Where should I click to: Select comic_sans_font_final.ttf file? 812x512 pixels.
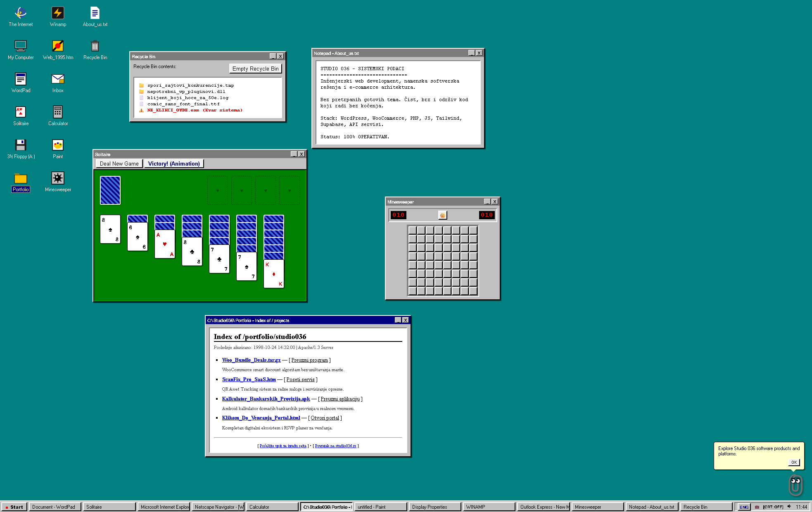pos(183,104)
